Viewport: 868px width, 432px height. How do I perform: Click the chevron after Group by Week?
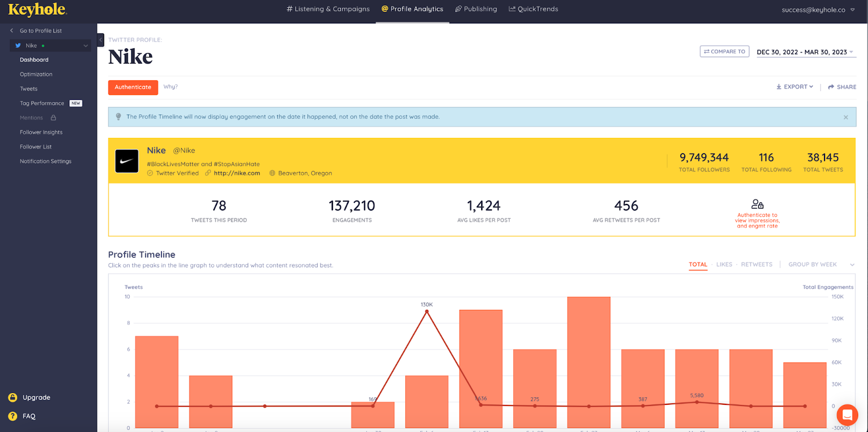coord(852,265)
